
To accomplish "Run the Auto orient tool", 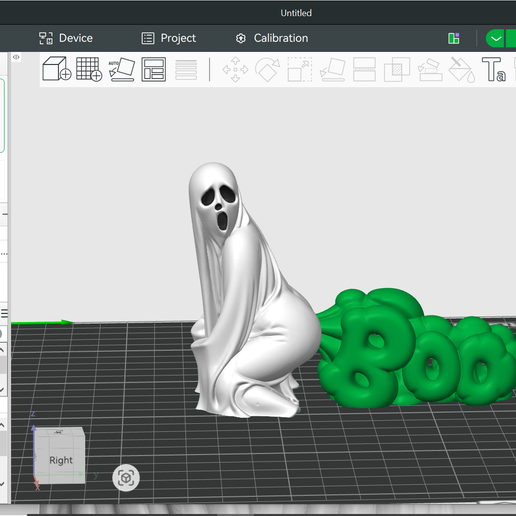I will [x=122, y=69].
